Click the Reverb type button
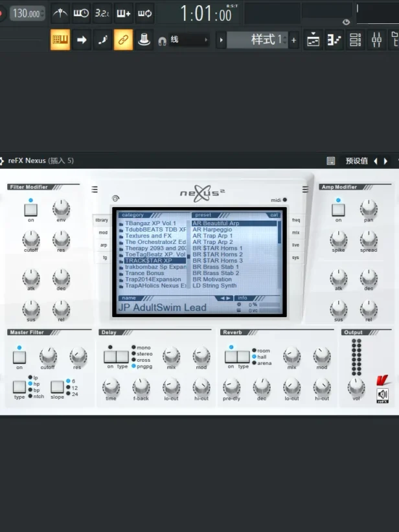 (243, 357)
